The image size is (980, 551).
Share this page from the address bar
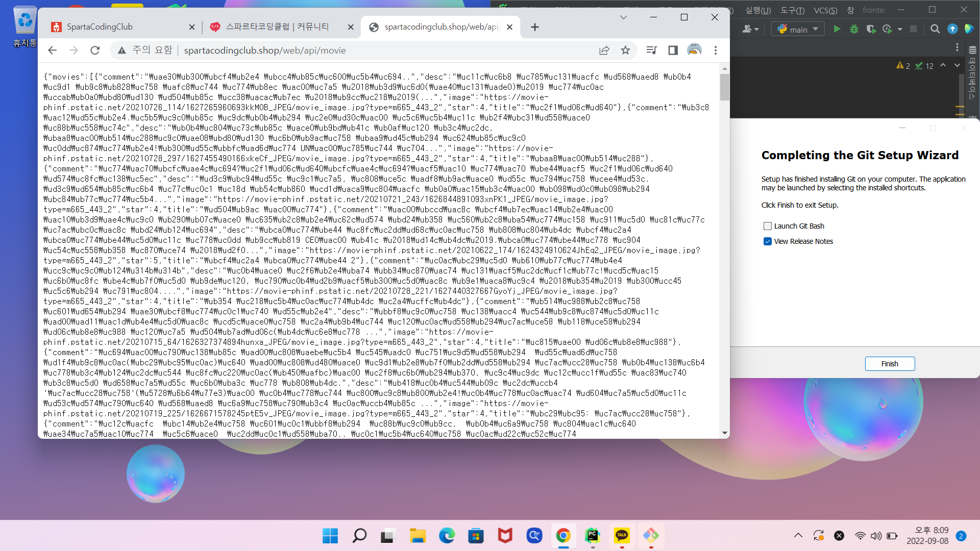tap(604, 50)
